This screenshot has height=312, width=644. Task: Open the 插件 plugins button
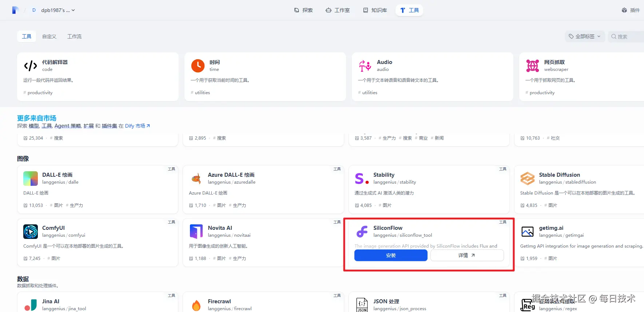click(x=631, y=10)
